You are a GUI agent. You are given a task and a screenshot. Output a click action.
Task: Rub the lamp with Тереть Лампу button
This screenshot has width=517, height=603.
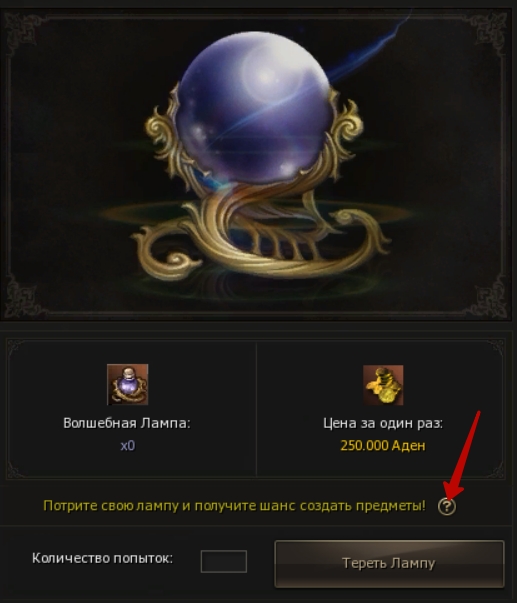[x=389, y=564]
